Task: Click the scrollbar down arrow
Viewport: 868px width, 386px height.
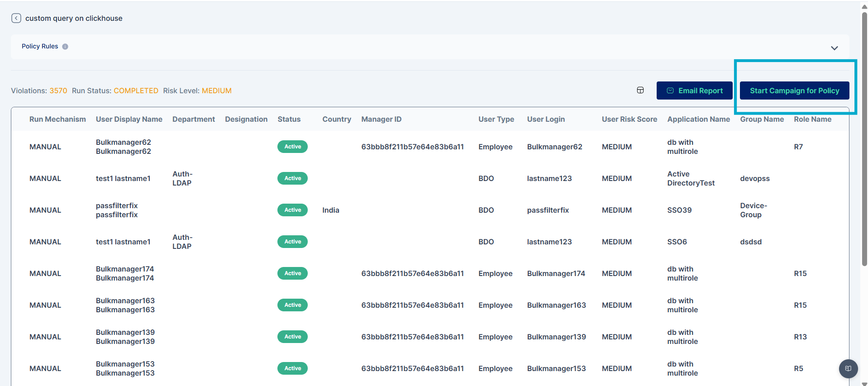Action: coord(864,383)
